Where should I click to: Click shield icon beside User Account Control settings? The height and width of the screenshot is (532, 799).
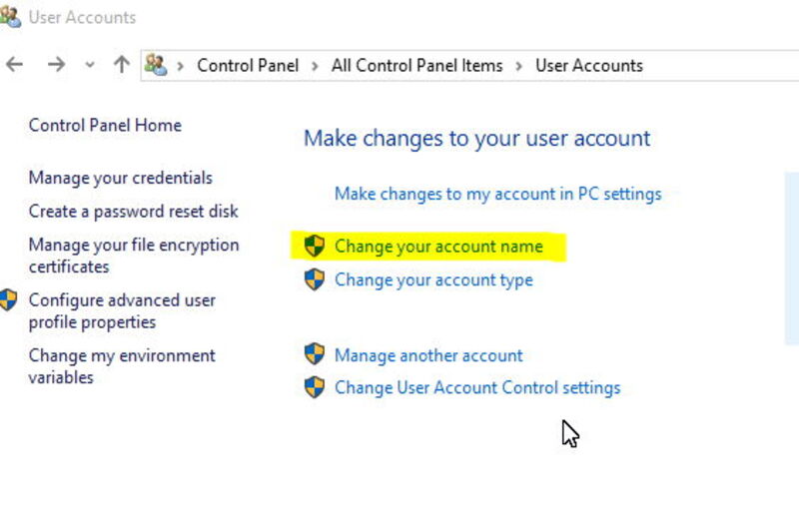click(315, 387)
